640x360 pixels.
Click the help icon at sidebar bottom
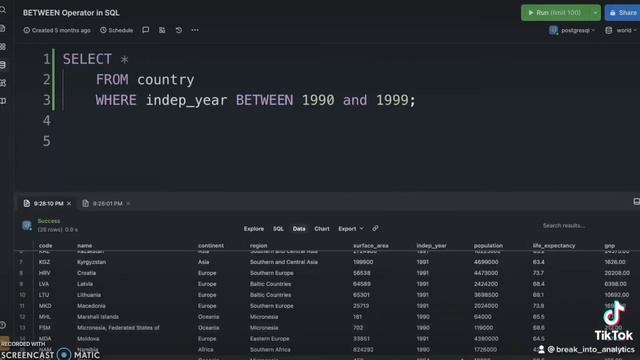3,325
